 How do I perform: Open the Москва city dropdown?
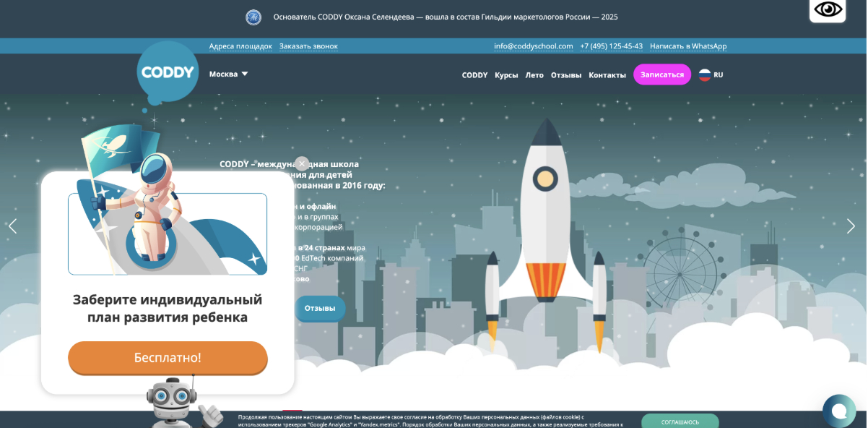[x=228, y=74]
